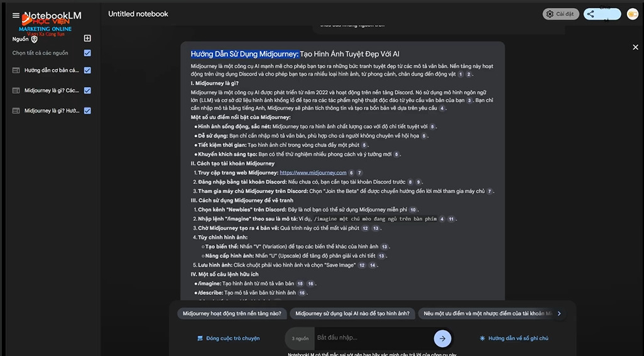Click the 3 nguồn source count chip
This screenshot has width=644, height=356.
coord(300,338)
